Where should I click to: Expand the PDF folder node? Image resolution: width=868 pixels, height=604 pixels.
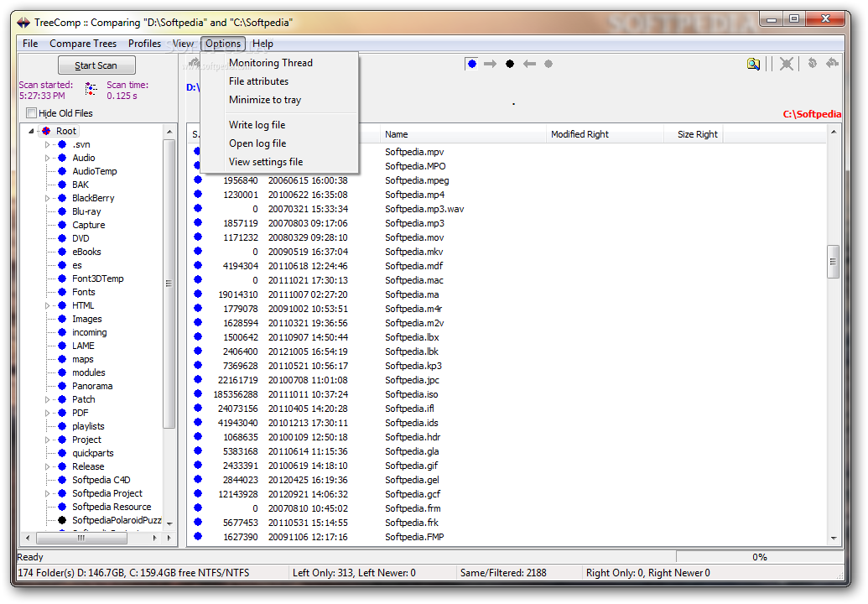point(47,413)
